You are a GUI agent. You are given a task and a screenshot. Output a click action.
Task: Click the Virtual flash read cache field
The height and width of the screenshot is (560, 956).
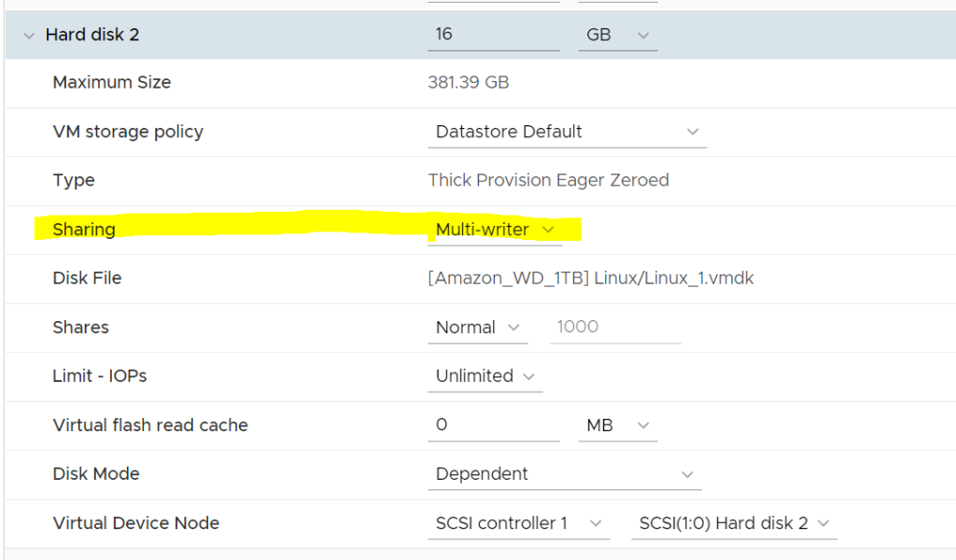tap(493, 425)
